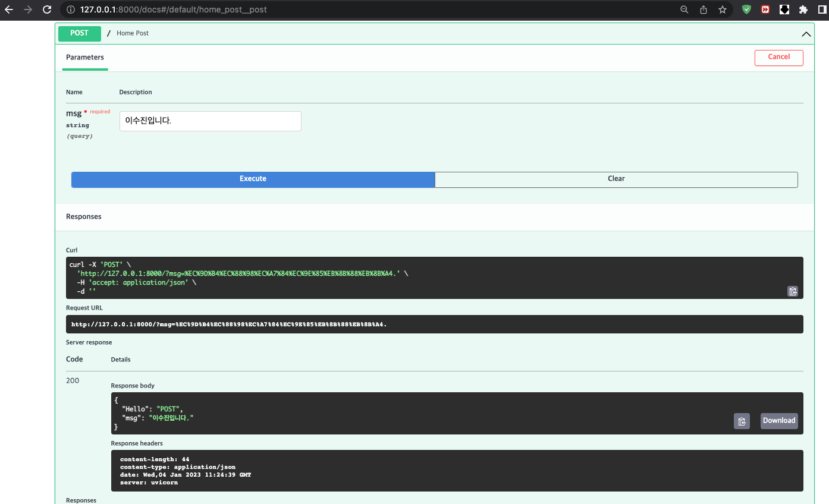This screenshot has height=504, width=829.
Task: Open the extensions puzzle piece menu
Action: pyautogui.click(x=803, y=10)
